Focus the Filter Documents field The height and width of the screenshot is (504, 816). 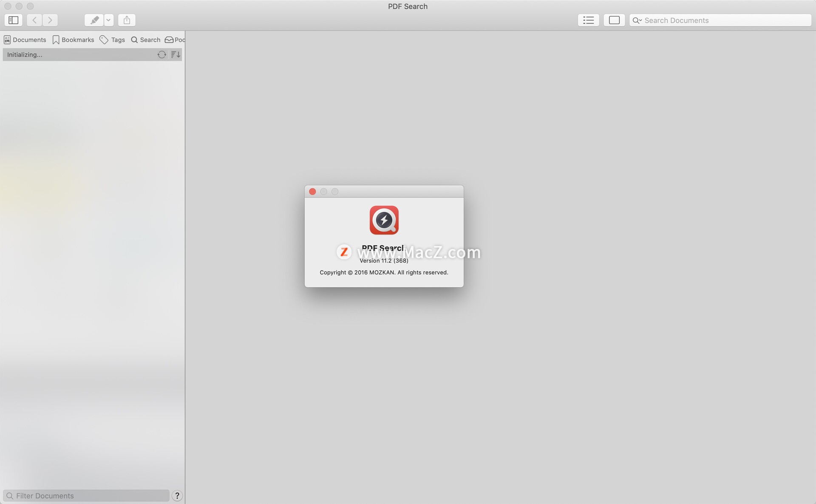[x=86, y=496]
